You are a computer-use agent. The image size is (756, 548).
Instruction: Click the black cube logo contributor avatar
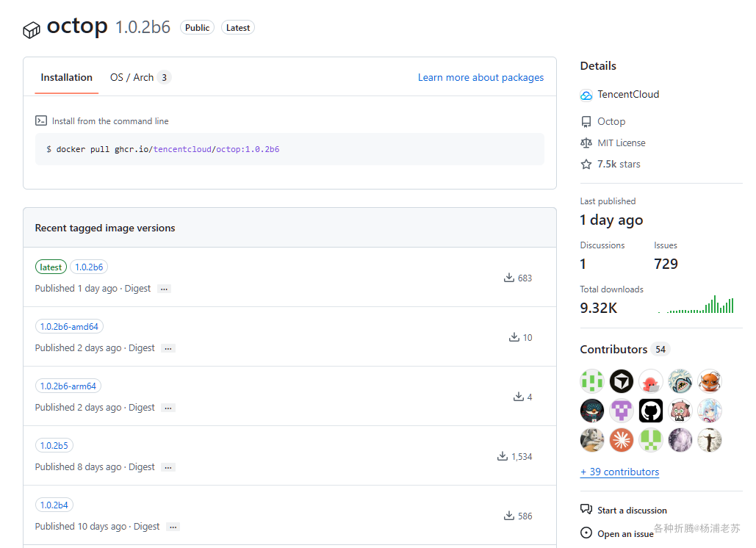[621, 382]
